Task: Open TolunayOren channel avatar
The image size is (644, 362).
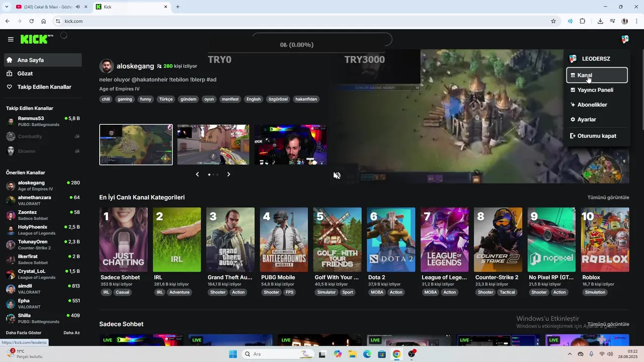Action: tap(11, 245)
